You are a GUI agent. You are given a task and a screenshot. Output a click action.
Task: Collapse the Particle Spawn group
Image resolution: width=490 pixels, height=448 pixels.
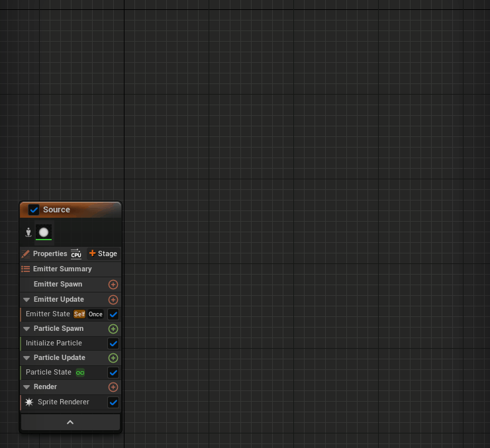26,329
